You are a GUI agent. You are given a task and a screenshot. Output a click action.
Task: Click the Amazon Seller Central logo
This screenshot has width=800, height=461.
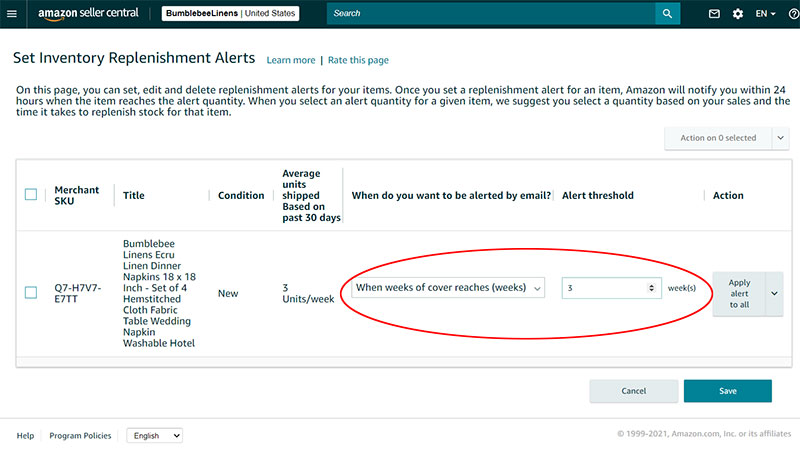click(88, 14)
